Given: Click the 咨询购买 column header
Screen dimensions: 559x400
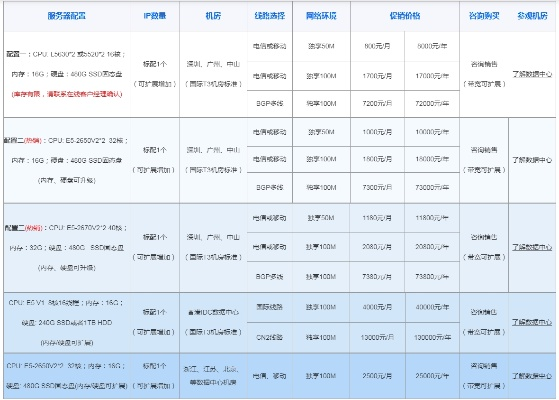Looking at the screenshot, I should pos(484,16).
